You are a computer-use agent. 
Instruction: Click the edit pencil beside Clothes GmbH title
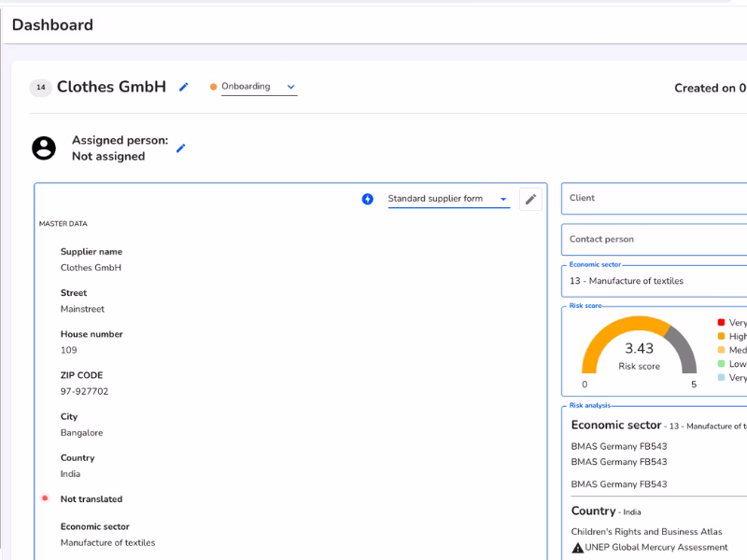point(184,87)
